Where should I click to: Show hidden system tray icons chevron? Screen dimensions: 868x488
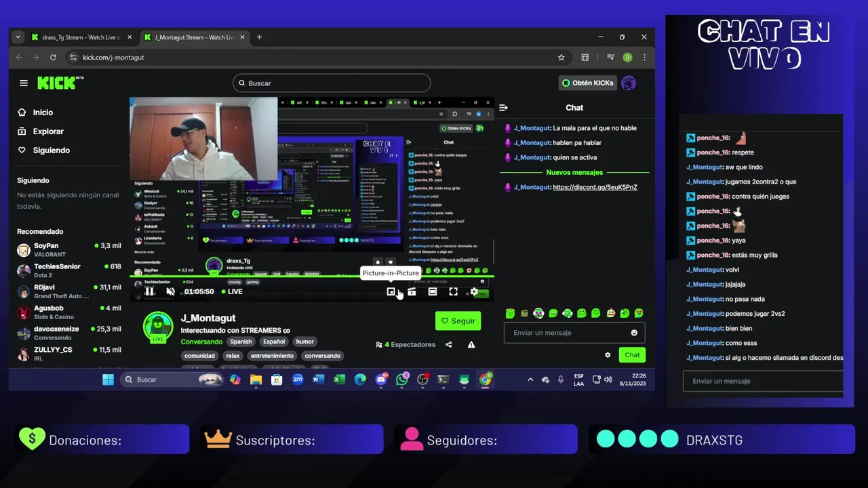point(530,380)
